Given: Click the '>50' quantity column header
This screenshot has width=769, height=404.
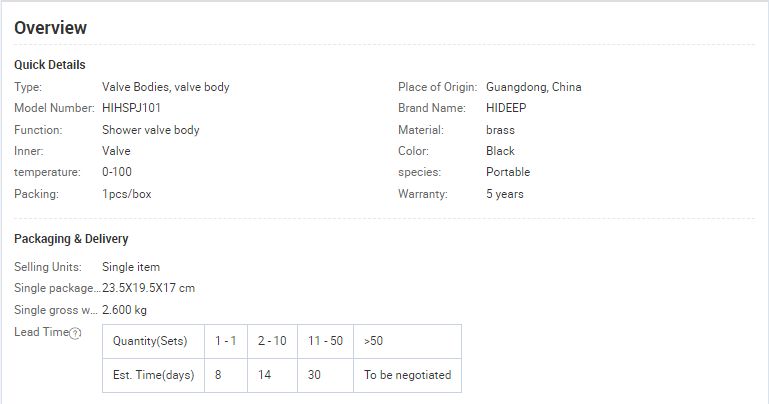Looking at the screenshot, I should tap(407, 341).
